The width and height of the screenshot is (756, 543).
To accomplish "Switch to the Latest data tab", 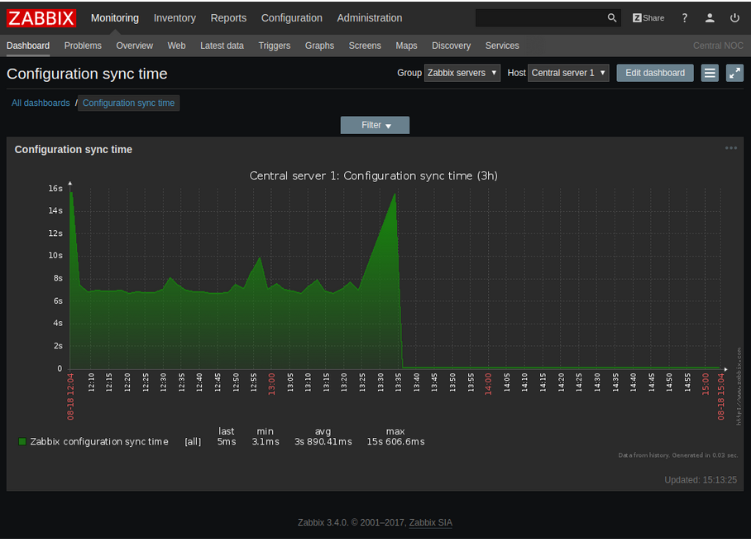I will pos(222,46).
